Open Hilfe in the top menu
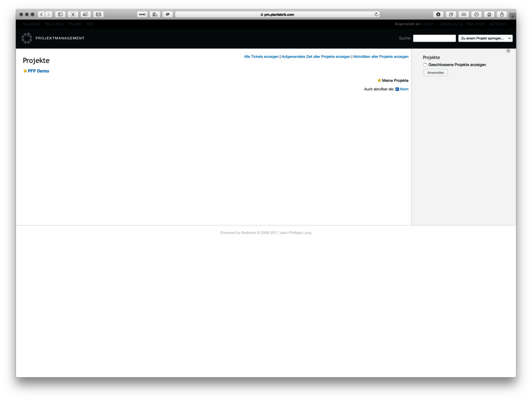This screenshot has width=532, height=400. click(90, 24)
